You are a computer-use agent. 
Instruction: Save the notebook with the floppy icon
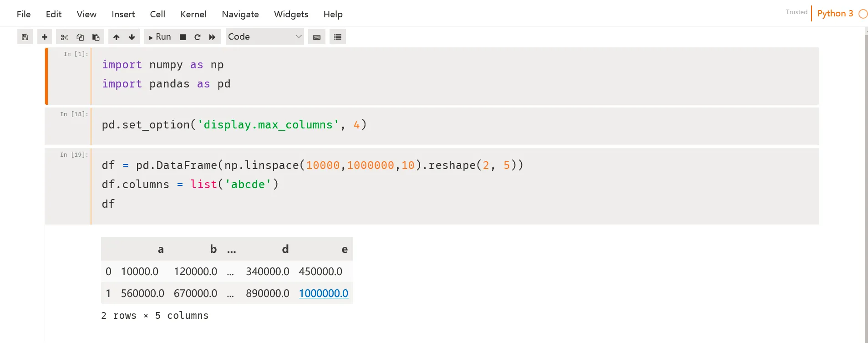coord(25,37)
